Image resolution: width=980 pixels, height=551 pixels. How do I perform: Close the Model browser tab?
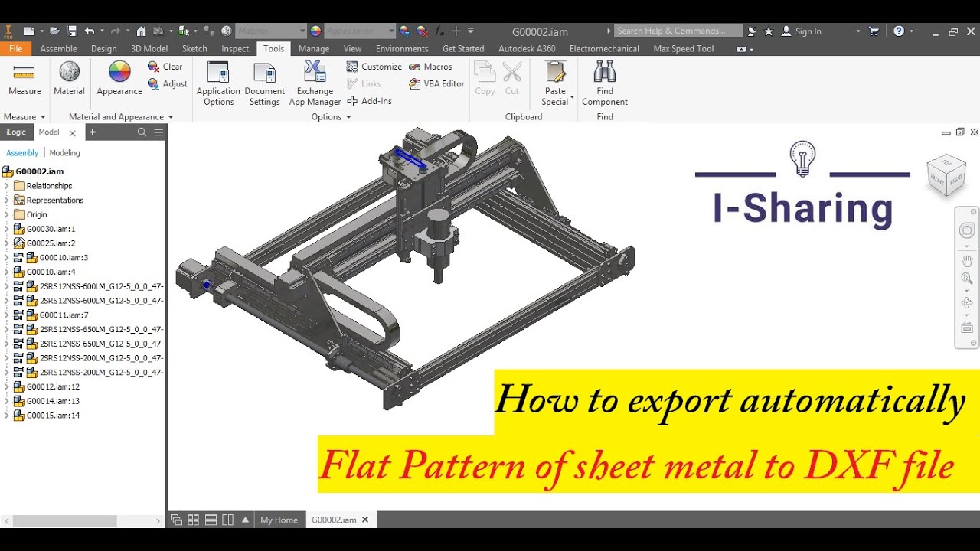(x=73, y=133)
